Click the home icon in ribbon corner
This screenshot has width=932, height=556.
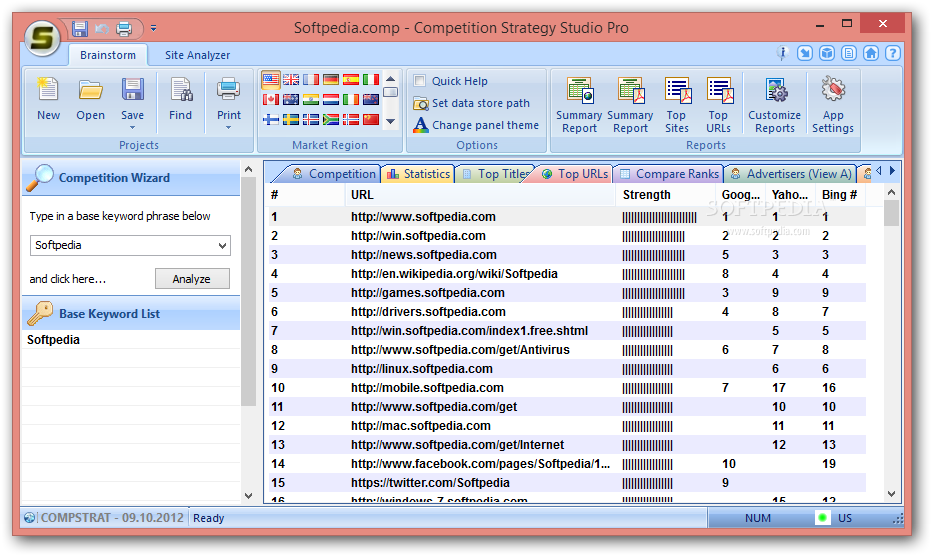click(x=871, y=54)
